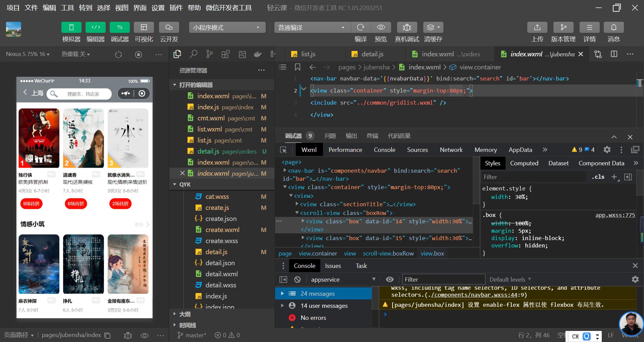Screen dimensions: 644x342
Task: Open DevTools settings gear icon
Action: [x=607, y=150]
